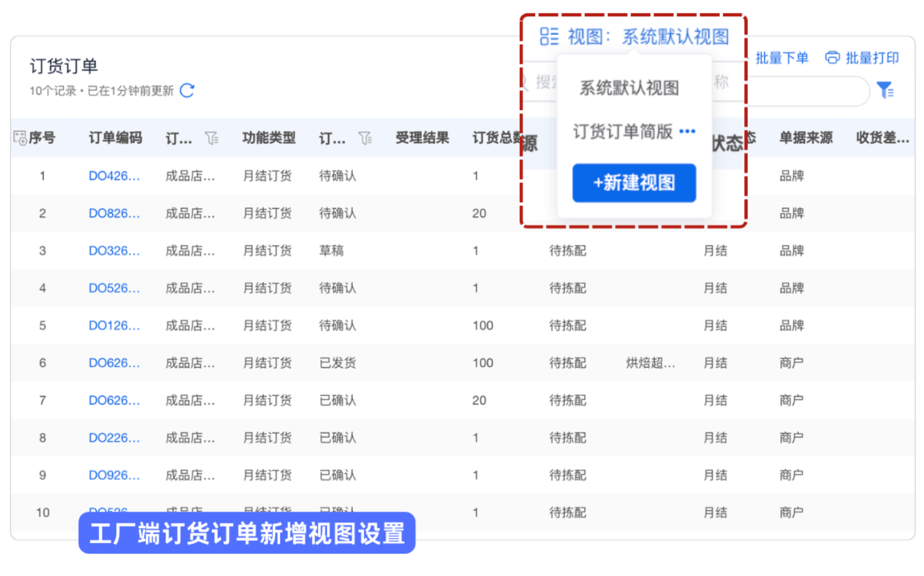Expand the 视图: 系统默认视图 dropdown
924x576 pixels.
pos(649,37)
